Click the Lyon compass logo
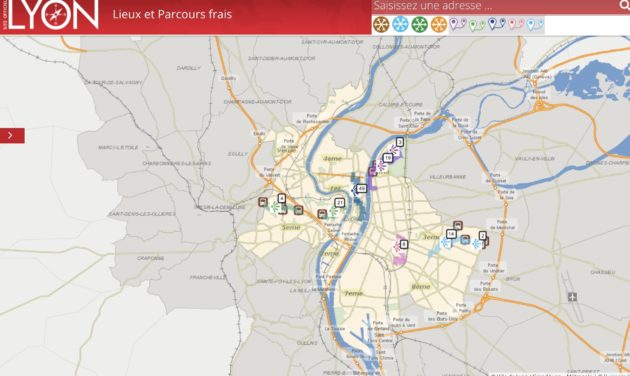Image resolution: width=630 pixels, height=376 pixels. tap(52, 14)
